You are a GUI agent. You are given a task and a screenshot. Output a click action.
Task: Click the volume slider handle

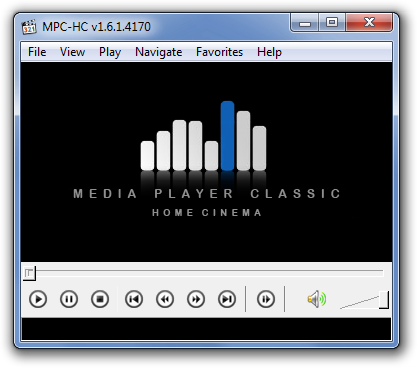click(384, 300)
